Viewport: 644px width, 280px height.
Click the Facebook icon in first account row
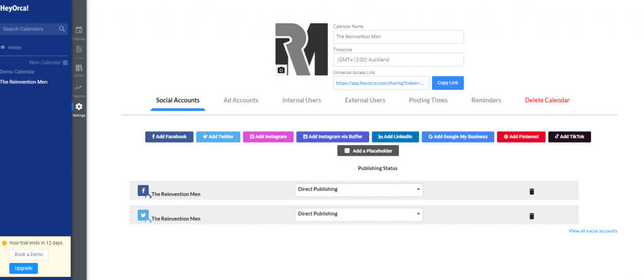[143, 191]
